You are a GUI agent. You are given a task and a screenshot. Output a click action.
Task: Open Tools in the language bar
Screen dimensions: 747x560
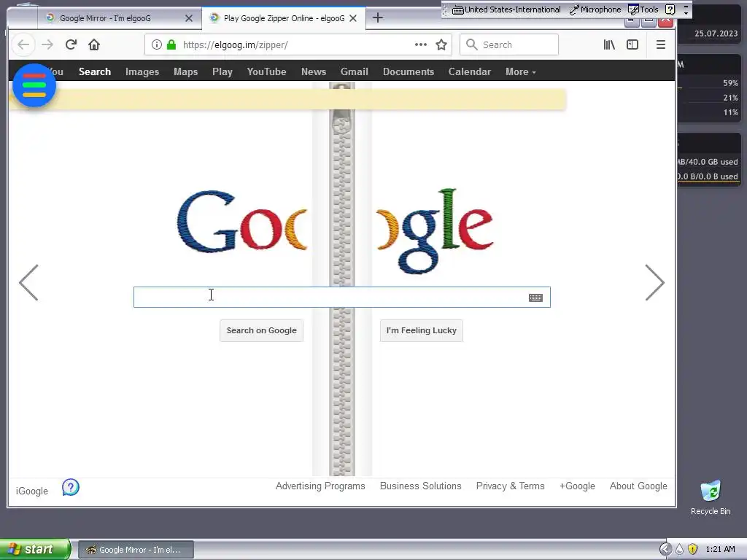[x=643, y=9]
